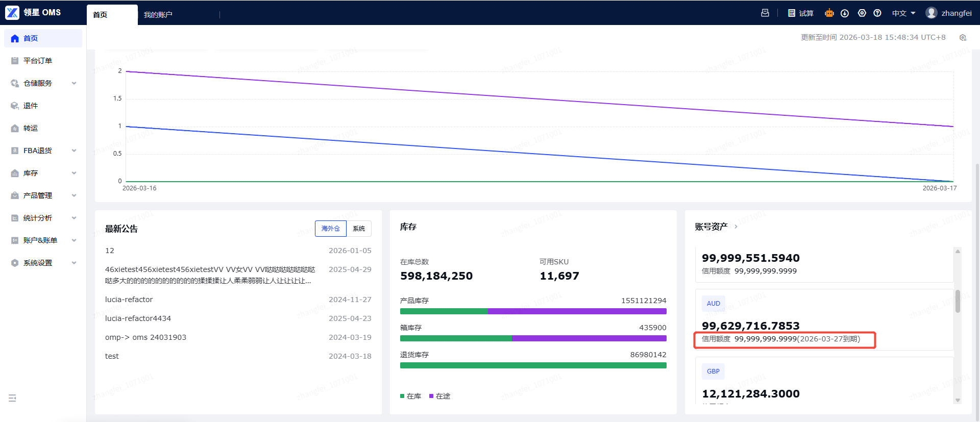Screen dimensions: 980x422
Task: Click the dashboard customize icon beside update time
Action: click(x=963, y=37)
